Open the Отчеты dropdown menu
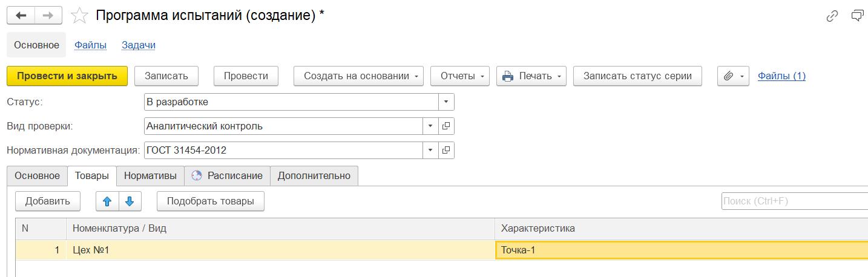Image resolution: width=868 pixels, height=277 pixels. [x=460, y=76]
